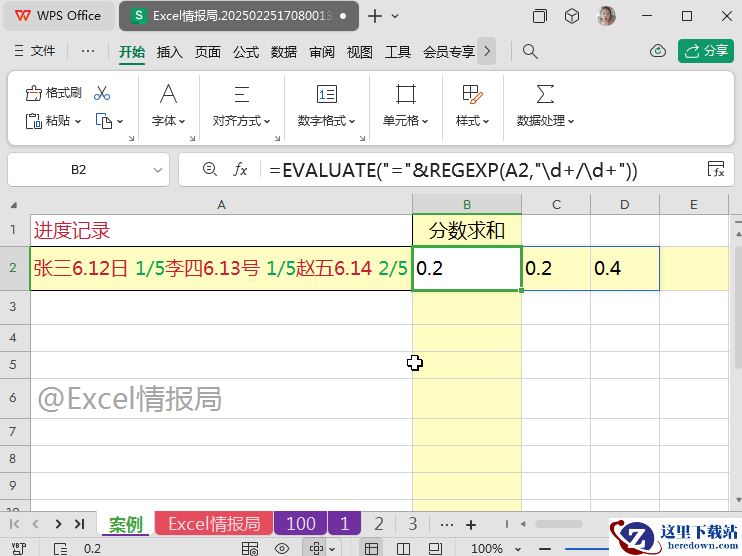Expand the Number Format (数字格式) dropdown

coord(326,121)
